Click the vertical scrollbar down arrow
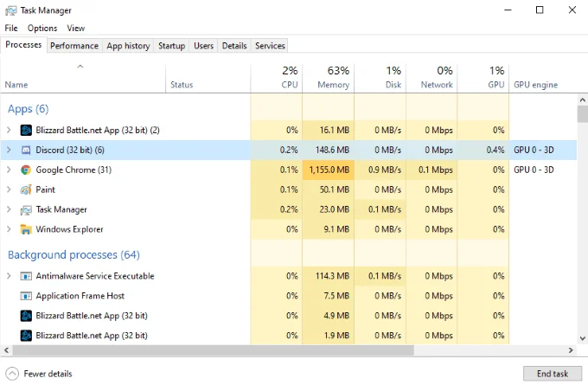588x391 pixels. click(582, 338)
